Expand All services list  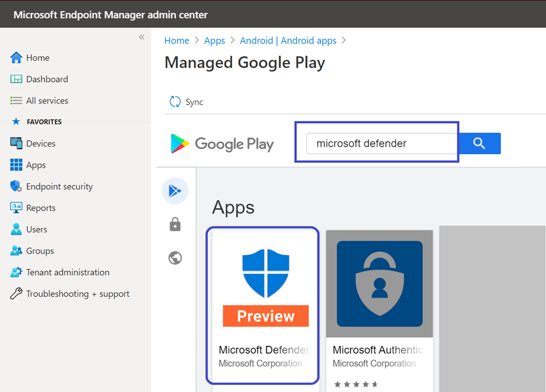(x=47, y=100)
